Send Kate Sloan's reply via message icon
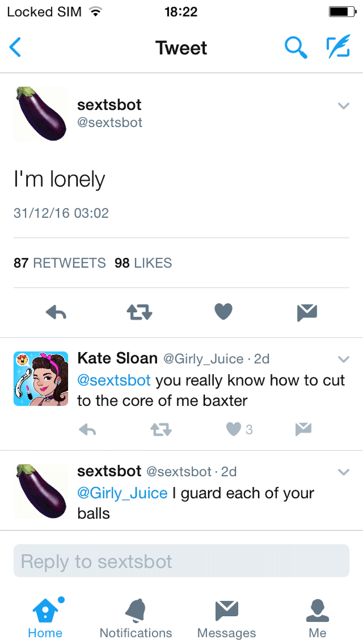Screen dimensions: 363x644 pyautogui.click(x=303, y=429)
